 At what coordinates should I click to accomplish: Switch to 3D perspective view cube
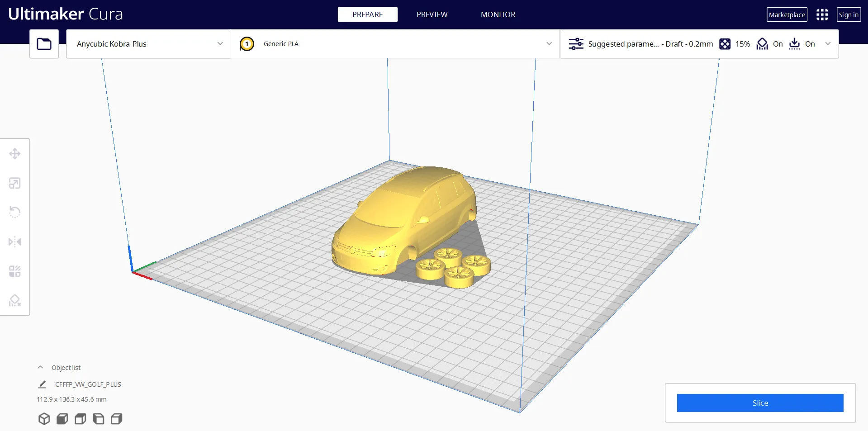tap(44, 419)
